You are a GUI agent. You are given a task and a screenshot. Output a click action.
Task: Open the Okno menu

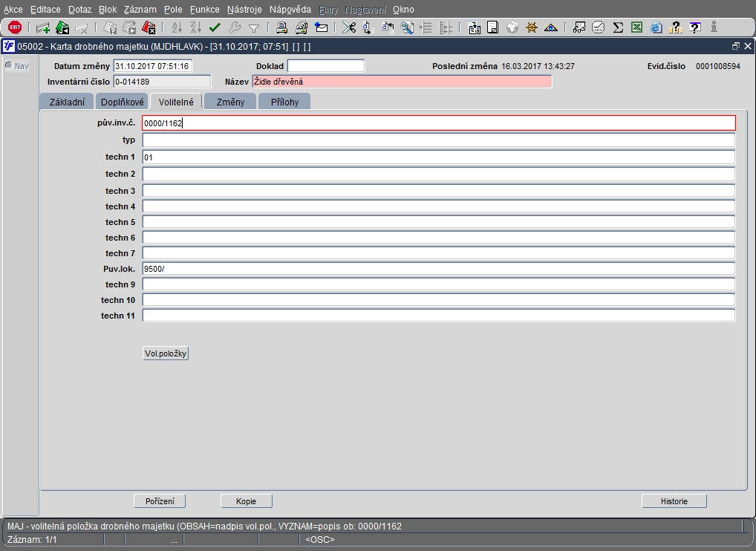pos(403,10)
